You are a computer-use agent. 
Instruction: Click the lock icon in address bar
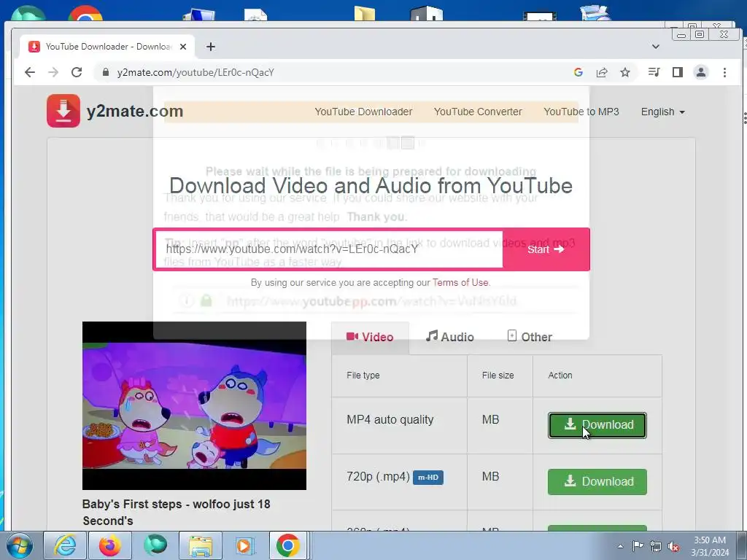coord(106,72)
